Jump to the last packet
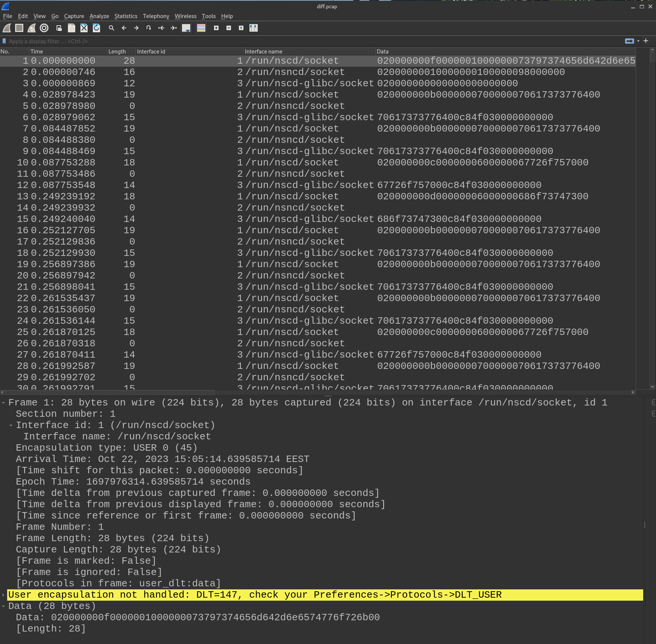The image size is (656, 644). point(174,28)
